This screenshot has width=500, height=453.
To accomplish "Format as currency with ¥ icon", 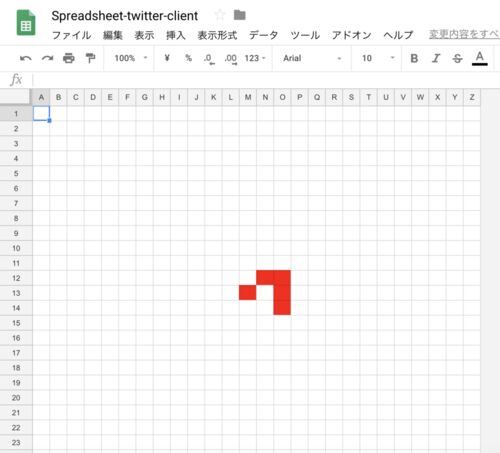I will (x=167, y=58).
